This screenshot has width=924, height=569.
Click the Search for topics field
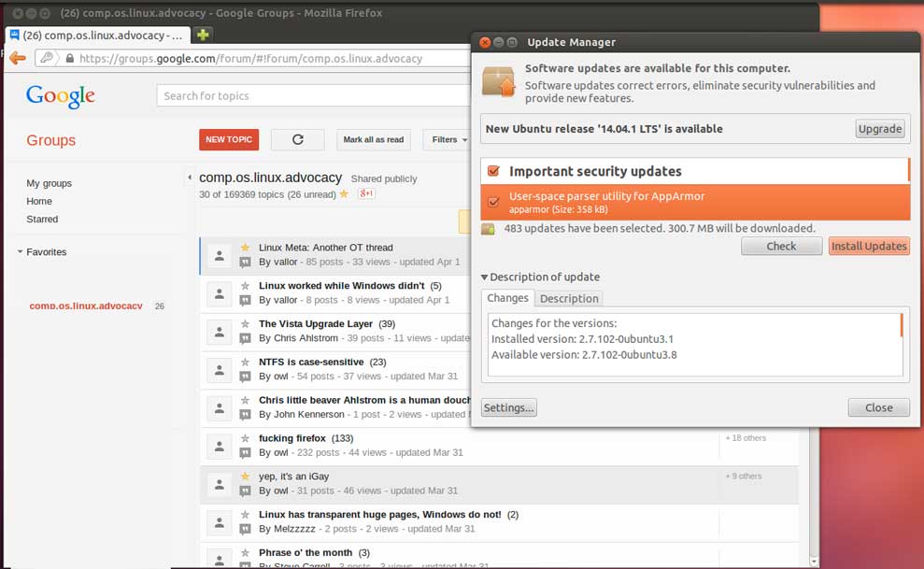tap(313, 95)
